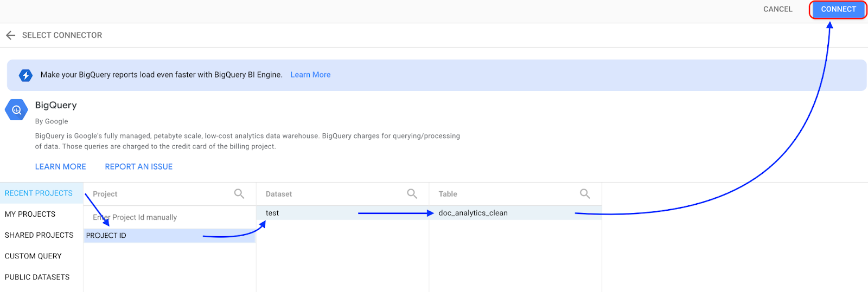The height and width of the screenshot is (292, 868).
Task: Click the BigQuery hexagon logo icon
Action: pos(16,110)
